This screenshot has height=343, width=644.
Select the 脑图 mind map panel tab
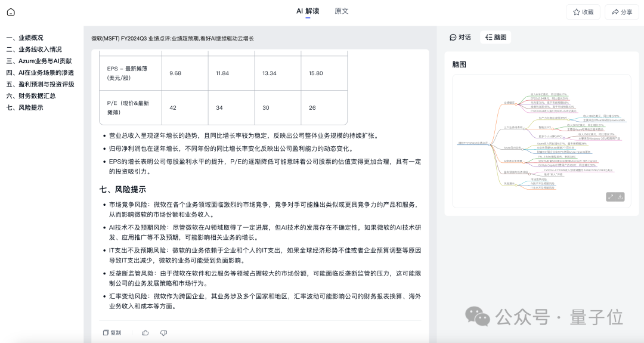pyautogui.click(x=496, y=37)
